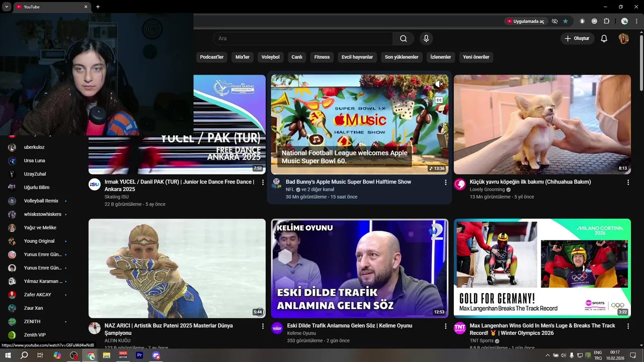Viewport: 644px width, 362px height.
Task: Open 'Bad Bunny's Apple Music Super Bowl Halftime Show' title
Action: point(348,182)
